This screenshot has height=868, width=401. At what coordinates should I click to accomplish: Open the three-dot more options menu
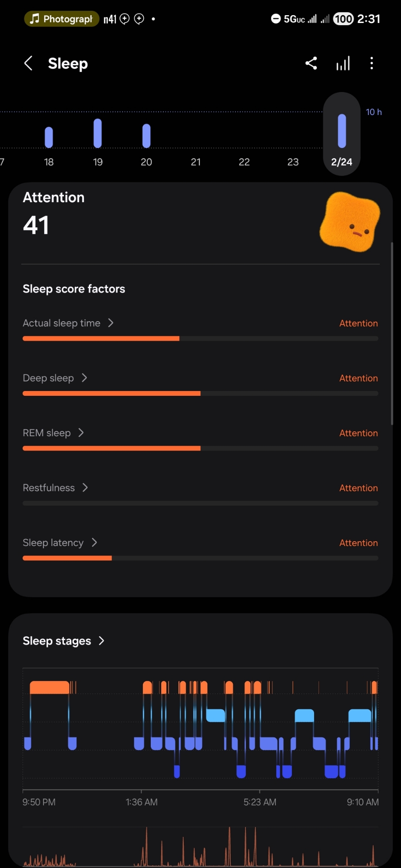[x=371, y=63]
